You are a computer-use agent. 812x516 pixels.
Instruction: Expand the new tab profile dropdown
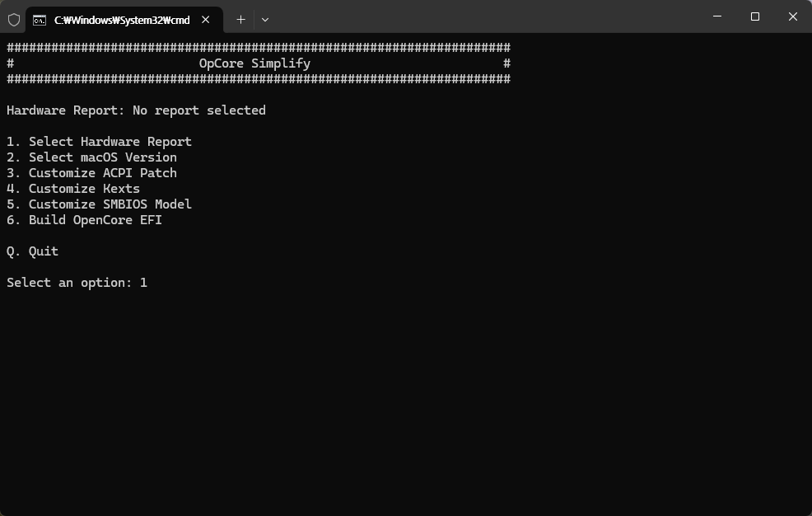[x=265, y=20]
